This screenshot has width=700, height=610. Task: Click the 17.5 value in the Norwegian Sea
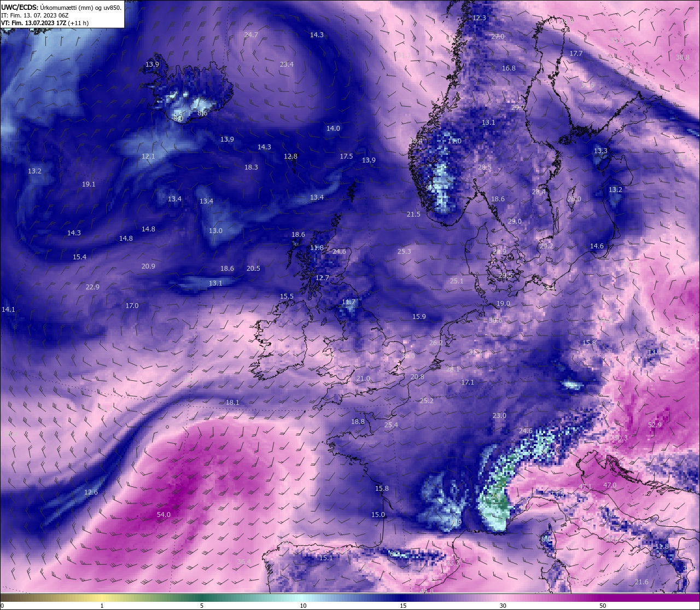point(346,156)
